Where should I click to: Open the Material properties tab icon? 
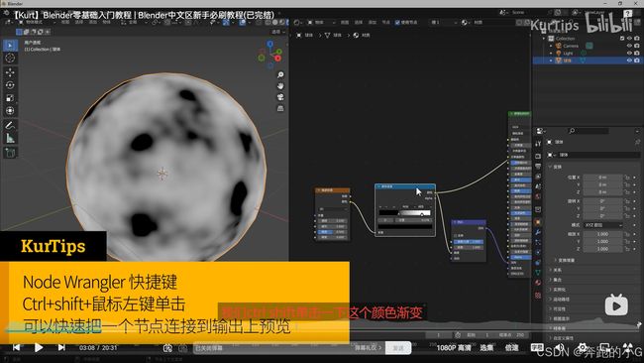[538, 283]
